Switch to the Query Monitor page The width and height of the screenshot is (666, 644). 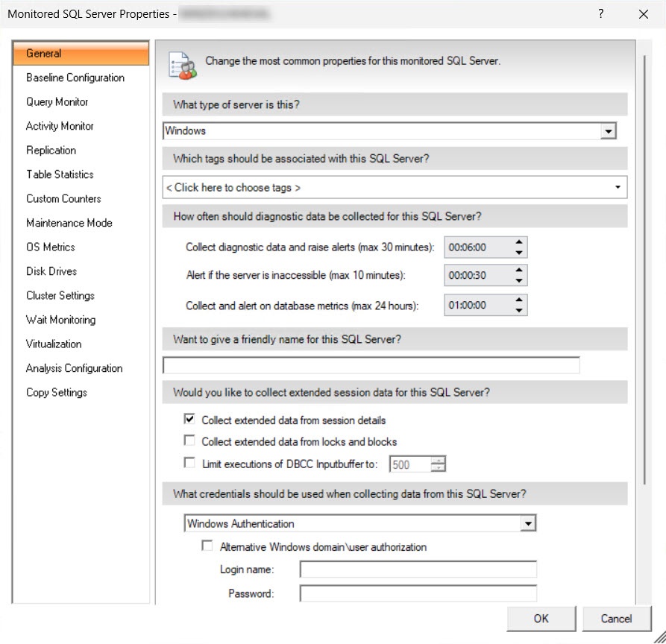coord(57,102)
